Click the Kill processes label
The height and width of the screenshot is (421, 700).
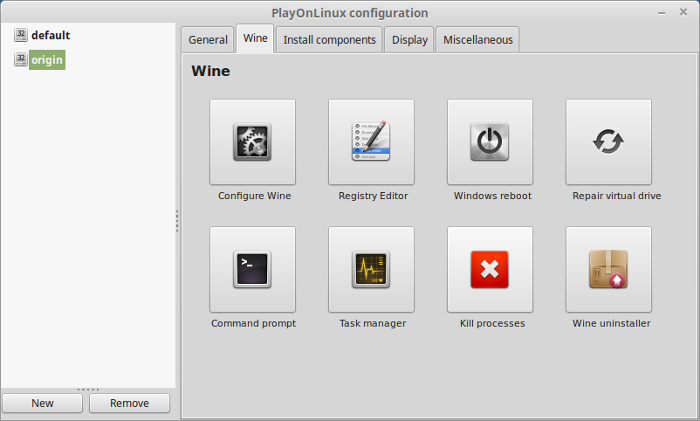pyautogui.click(x=492, y=323)
